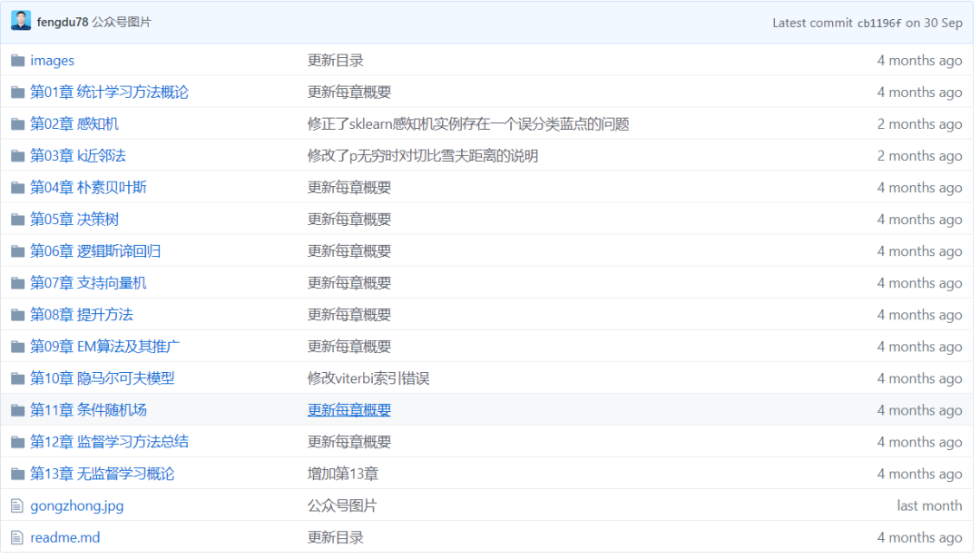Open 第01章 统计学习方法概论 folder
Viewport: 980px width, 559px height.
109,93
